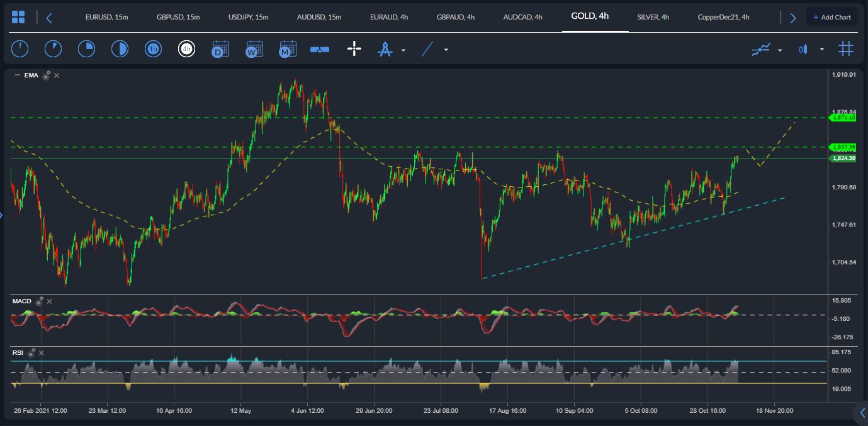This screenshot has width=868, height=426.
Task: Toggle the chart grid lines icon
Action: [845, 49]
